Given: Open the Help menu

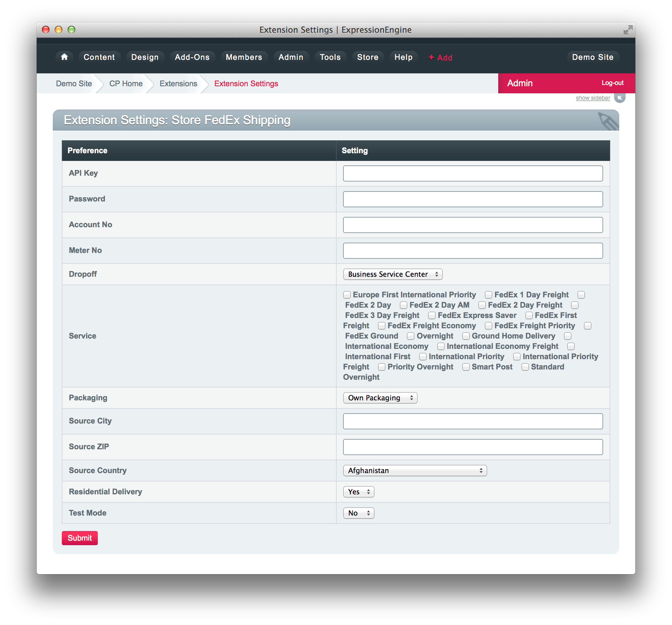Looking at the screenshot, I should click(403, 57).
